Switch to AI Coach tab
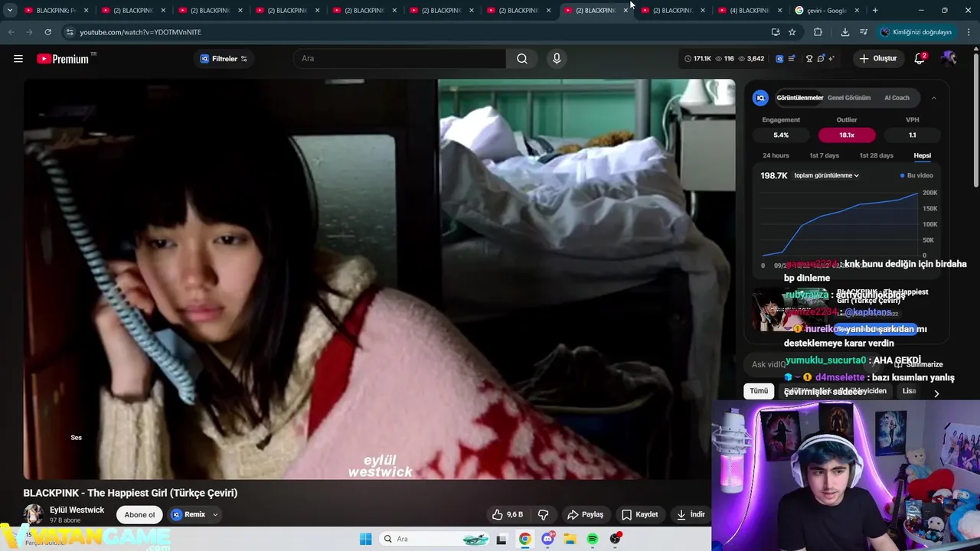The width and height of the screenshot is (980, 551). click(x=897, y=98)
